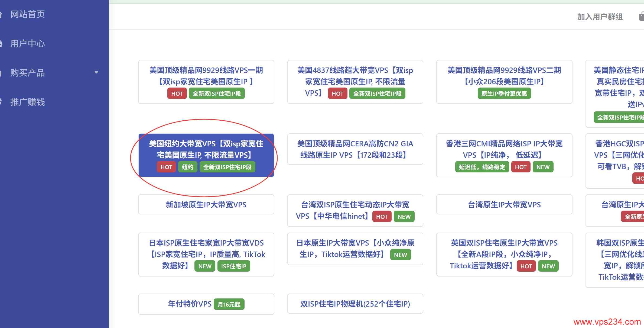This screenshot has height=328, width=644.
Task: Select 香港三网CMI精品网络ISP IP大带宽 category
Action: click(504, 155)
